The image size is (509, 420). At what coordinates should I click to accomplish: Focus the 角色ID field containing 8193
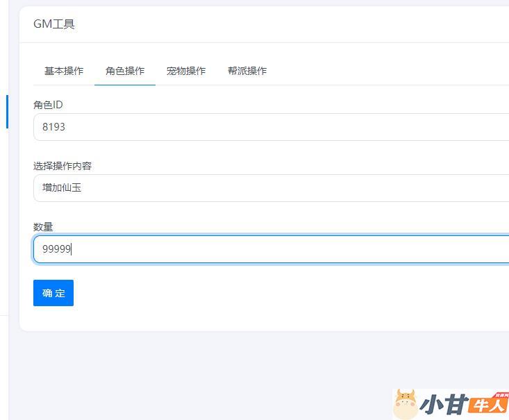click(x=271, y=127)
